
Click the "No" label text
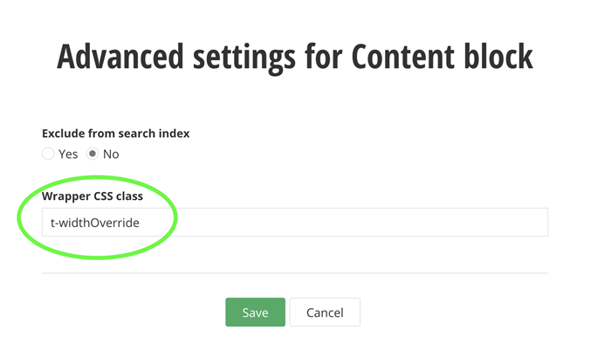pos(111,155)
